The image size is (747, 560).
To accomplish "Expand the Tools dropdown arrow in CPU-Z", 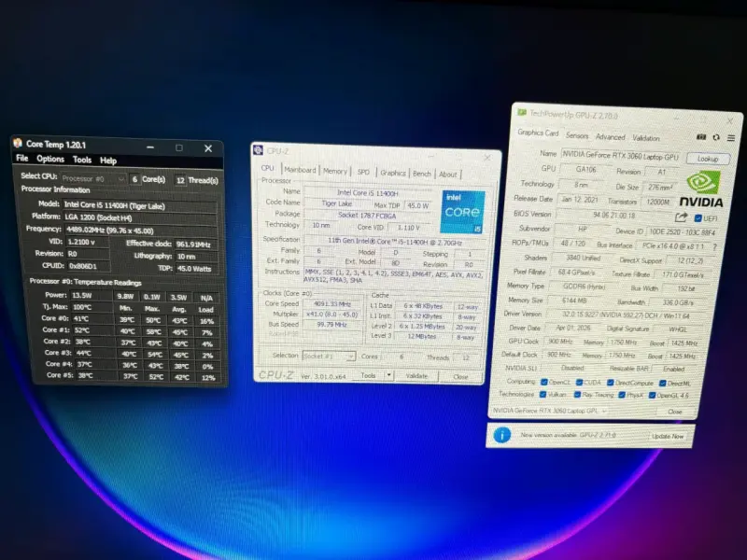I will point(388,375).
